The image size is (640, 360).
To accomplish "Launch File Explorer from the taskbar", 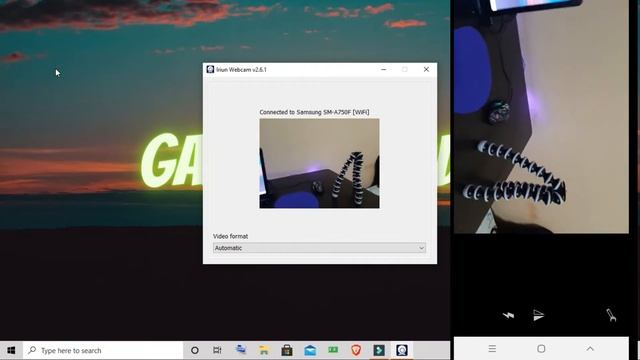I will [264, 350].
